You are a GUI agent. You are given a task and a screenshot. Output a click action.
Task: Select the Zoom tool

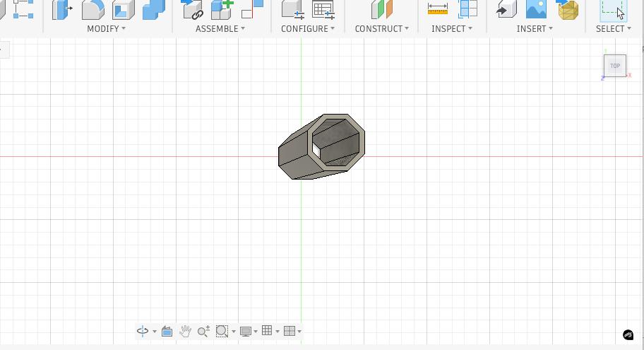[203, 331]
